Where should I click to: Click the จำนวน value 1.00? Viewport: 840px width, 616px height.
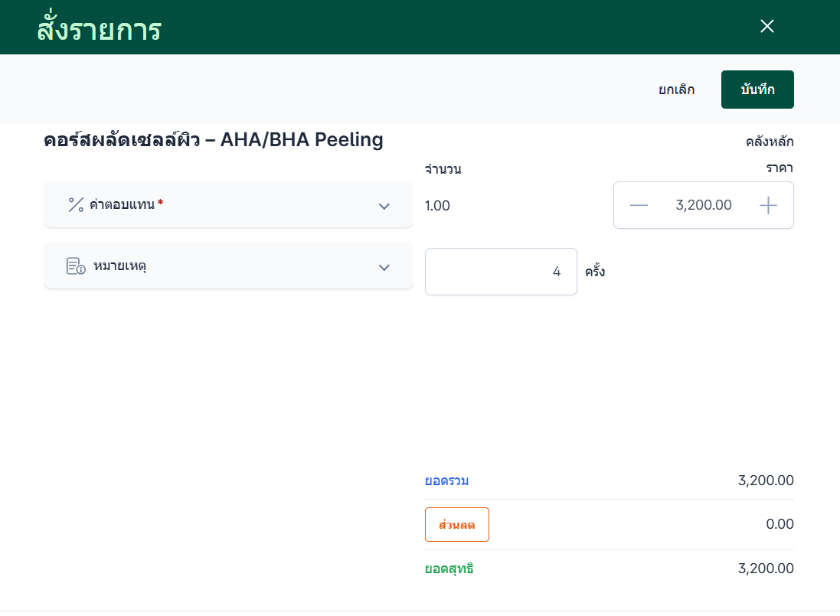tap(437, 206)
